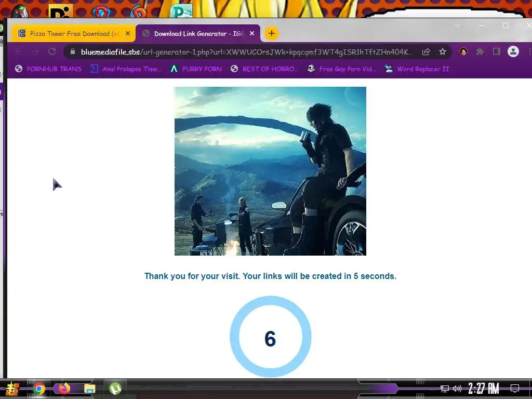Launch Firefox from the taskbar

coord(64,389)
